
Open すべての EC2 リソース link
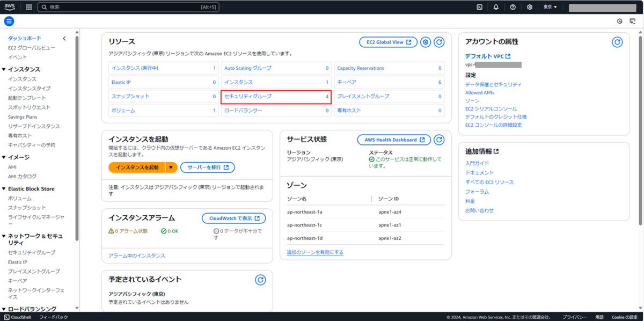point(489,183)
